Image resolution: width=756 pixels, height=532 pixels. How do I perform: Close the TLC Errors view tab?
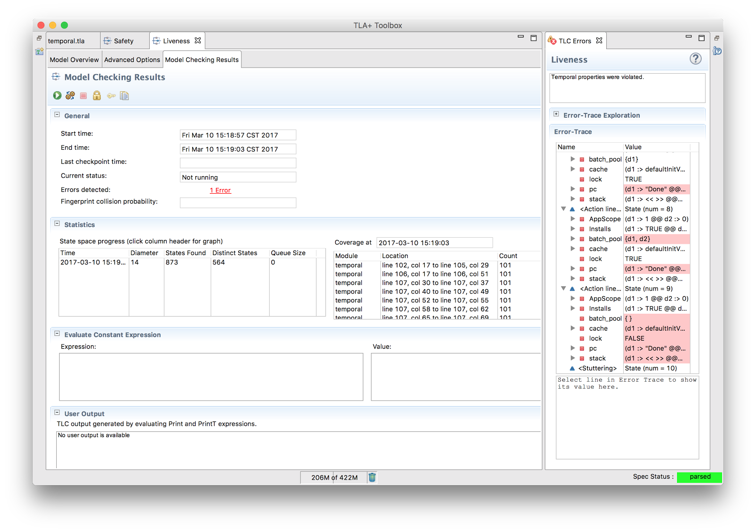click(x=599, y=41)
